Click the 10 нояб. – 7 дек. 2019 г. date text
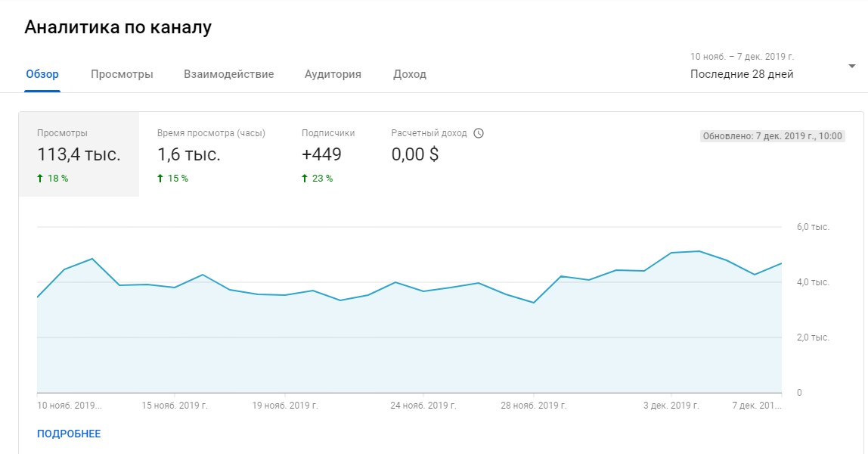Screen dimensions: 868x454 point(742,57)
